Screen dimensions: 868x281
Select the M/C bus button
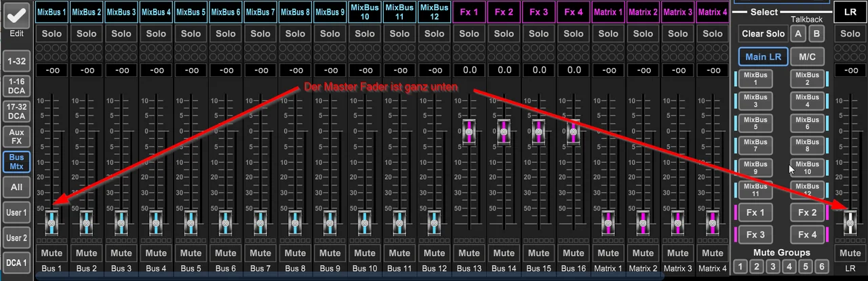click(x=807, y=57)
